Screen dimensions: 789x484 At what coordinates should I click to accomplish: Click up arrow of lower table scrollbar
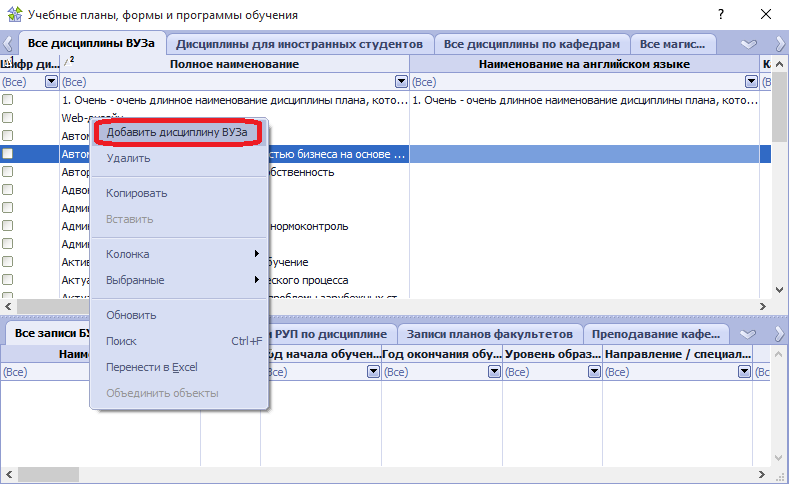779,354
